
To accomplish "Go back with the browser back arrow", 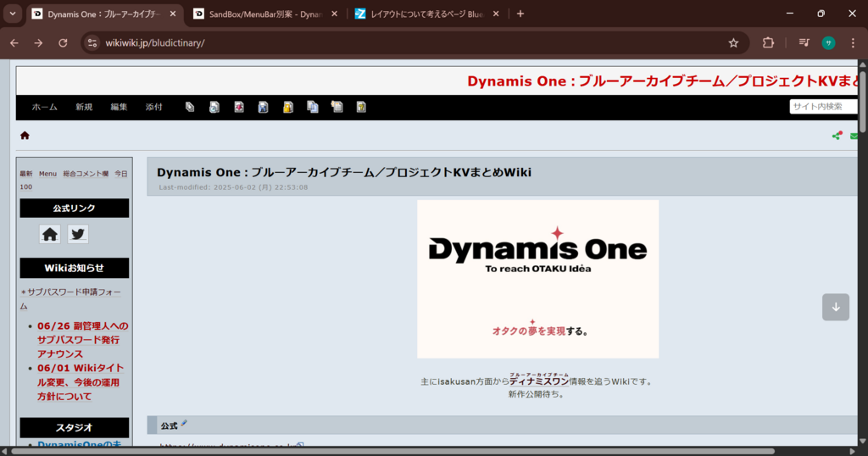I will pyautogui.click(x=14, y=42).
